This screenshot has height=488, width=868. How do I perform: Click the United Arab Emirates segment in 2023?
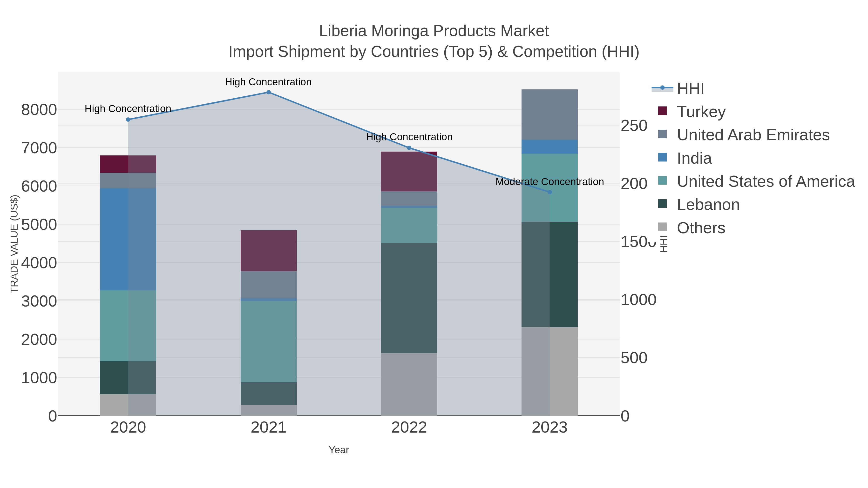pyautogui.click(x=549, y=114)
